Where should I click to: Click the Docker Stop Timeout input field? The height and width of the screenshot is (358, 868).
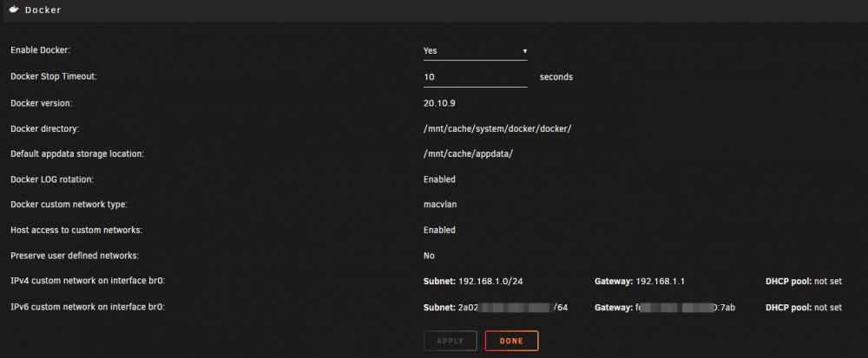click(475, 77)
